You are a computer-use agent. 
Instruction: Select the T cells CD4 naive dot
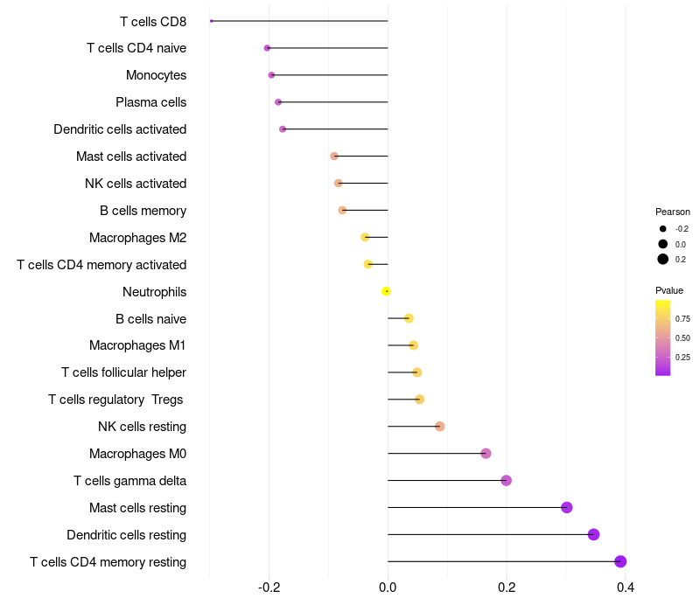click(x=267, y=48)
